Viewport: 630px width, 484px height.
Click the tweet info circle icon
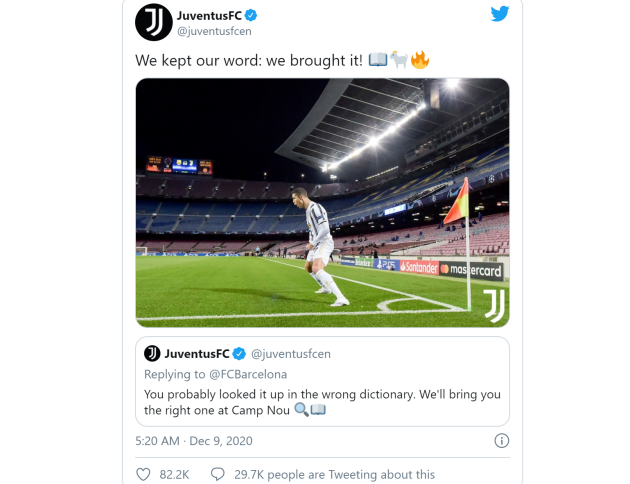(x=502, y=440)
